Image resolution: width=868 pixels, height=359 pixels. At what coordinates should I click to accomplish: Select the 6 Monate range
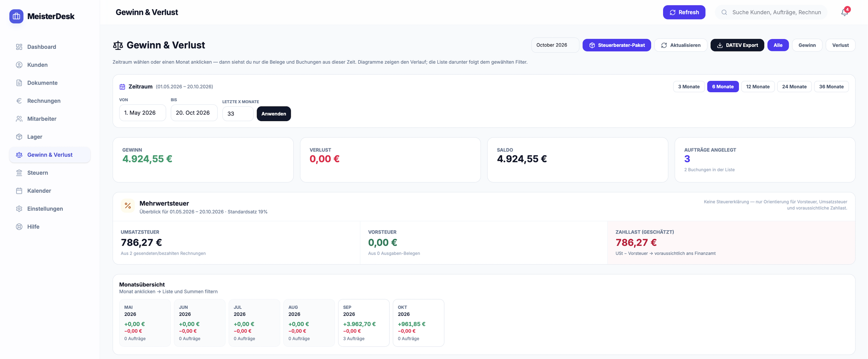[723, 87]
